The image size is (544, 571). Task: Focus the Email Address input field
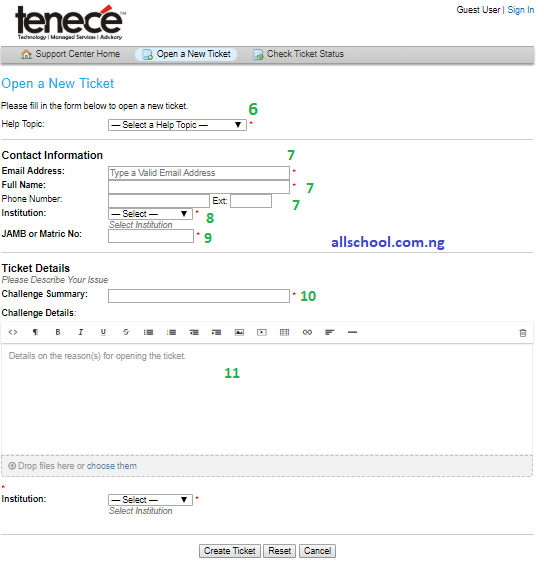tap(199, 173)
